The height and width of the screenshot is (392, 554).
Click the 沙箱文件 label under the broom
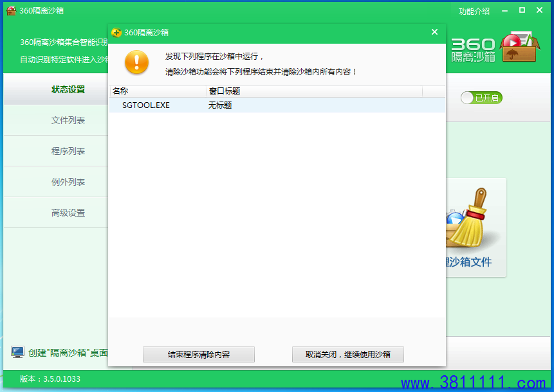468,262
